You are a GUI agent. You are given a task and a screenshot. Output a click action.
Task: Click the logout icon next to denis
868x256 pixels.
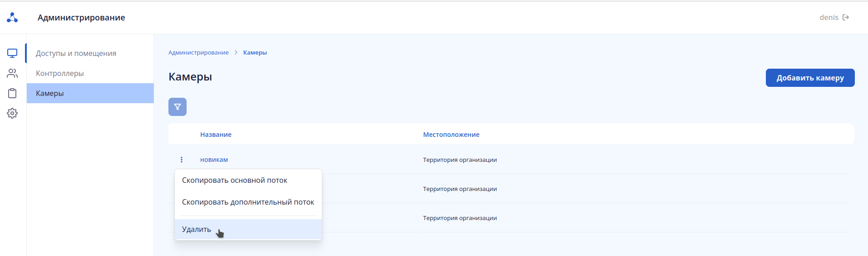click(x=846, y=18)
